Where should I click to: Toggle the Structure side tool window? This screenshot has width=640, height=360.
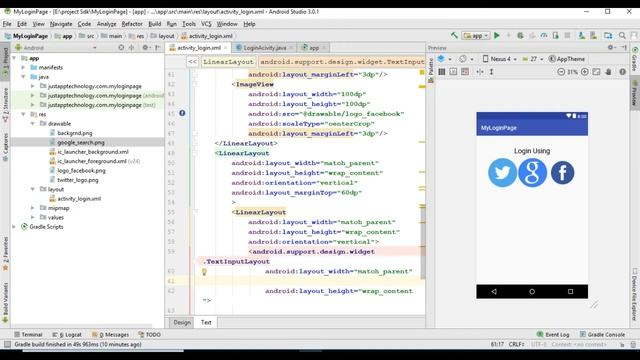5,104
